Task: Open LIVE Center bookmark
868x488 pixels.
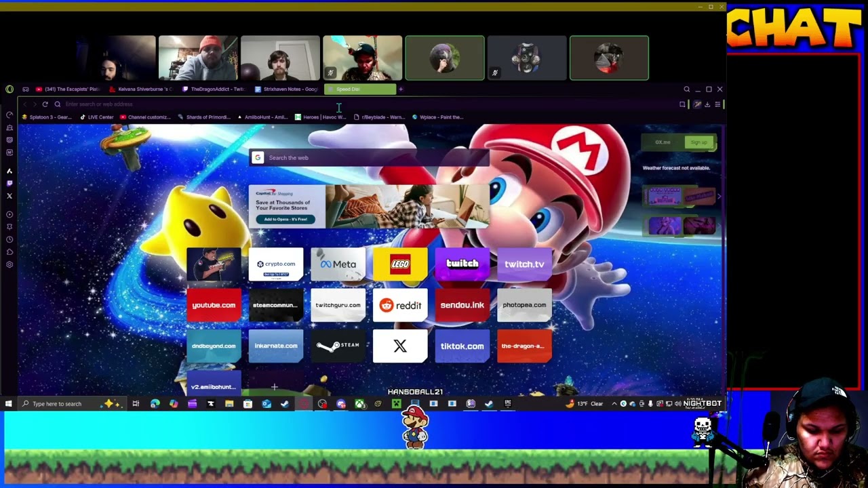Action: tap(97, 117)
